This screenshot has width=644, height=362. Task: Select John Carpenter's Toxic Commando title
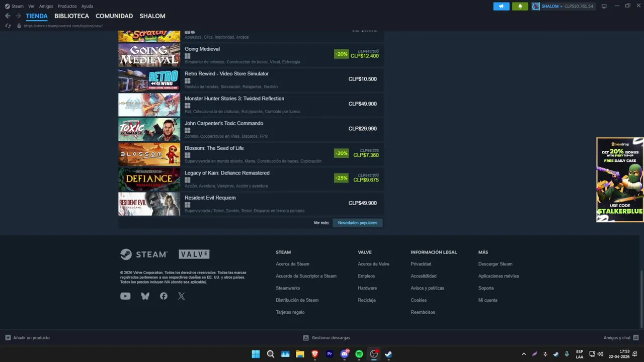pos(224,123)
